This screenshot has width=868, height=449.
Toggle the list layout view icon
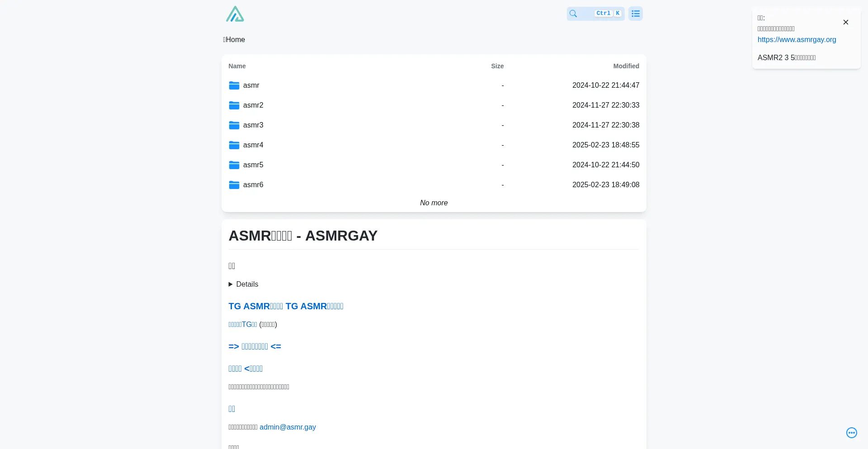click(635, 14)
